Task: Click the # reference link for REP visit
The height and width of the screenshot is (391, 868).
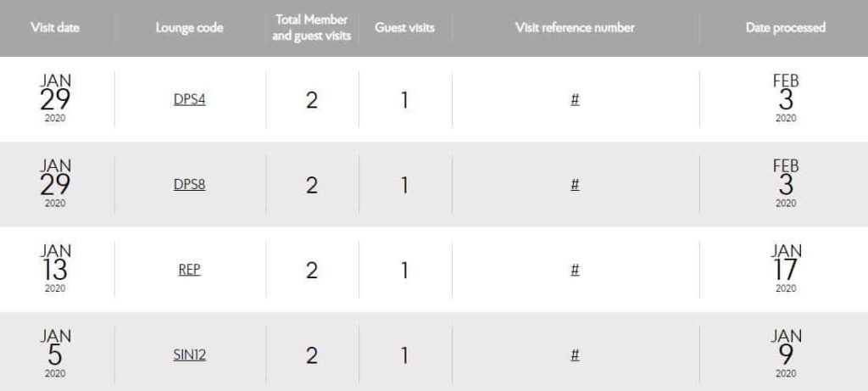Action: pos(575,270)
